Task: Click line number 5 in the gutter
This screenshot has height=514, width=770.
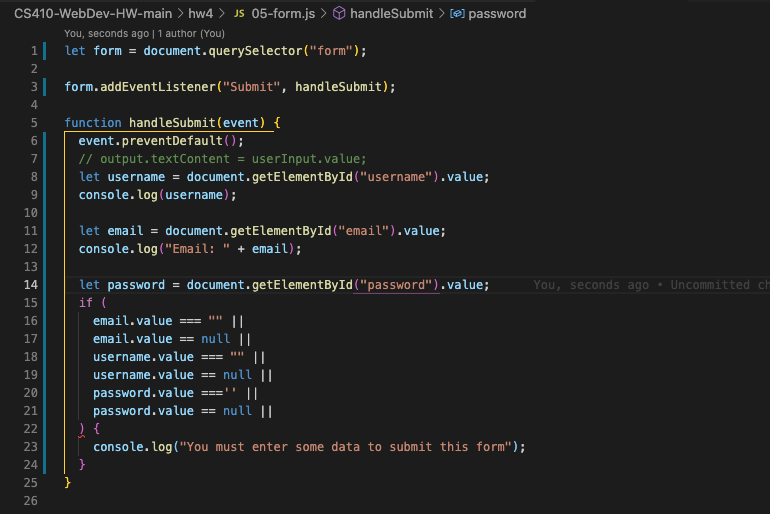Action: pos(34,123)
